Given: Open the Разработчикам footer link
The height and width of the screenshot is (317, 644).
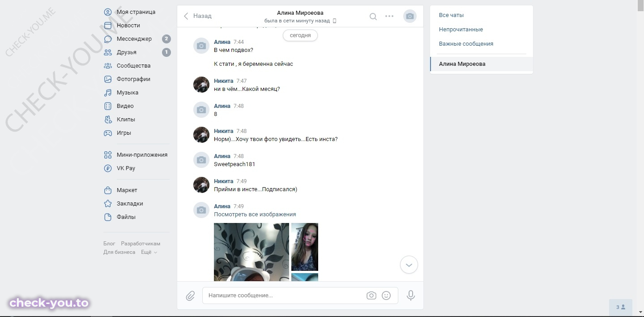Looking at the screenshot, I should (x=141, y=244).
